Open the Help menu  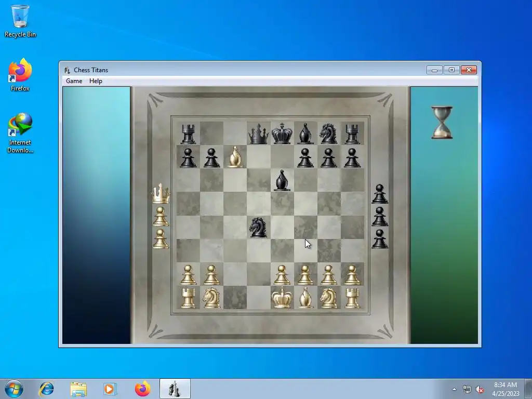point(96,81)
